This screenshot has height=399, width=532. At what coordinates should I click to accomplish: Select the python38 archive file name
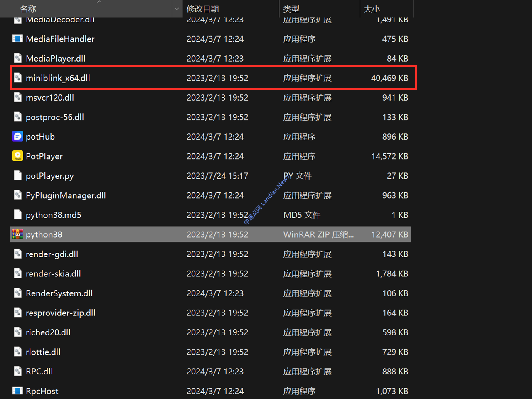pyautogui.click(x=44, y=234)
